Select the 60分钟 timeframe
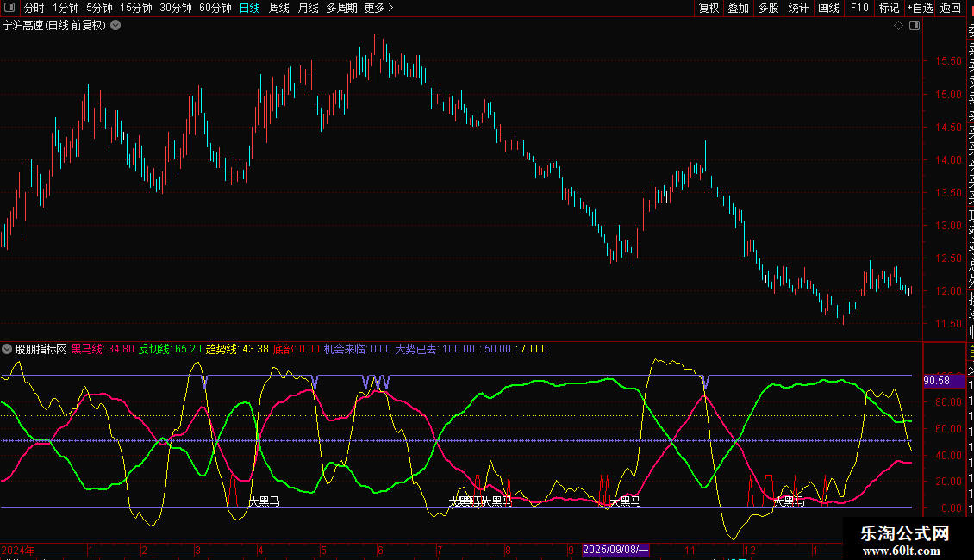 coord(215,8)
